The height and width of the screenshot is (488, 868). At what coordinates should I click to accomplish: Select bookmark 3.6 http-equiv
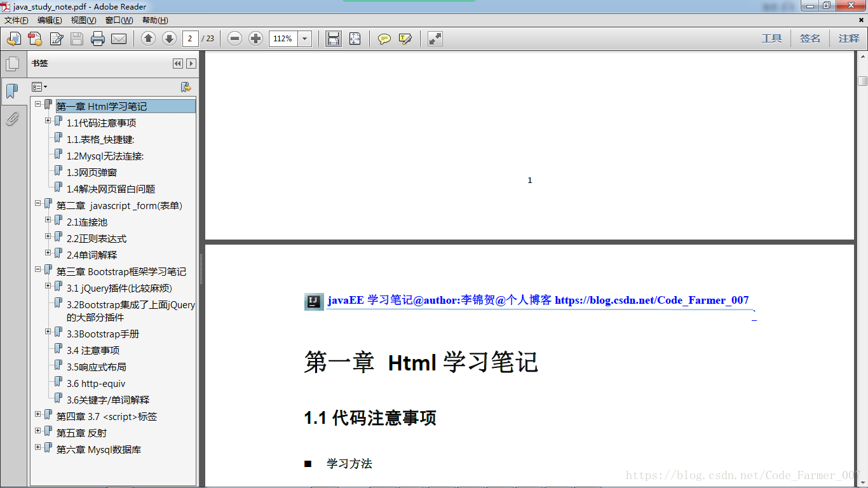tap(96, 384)
